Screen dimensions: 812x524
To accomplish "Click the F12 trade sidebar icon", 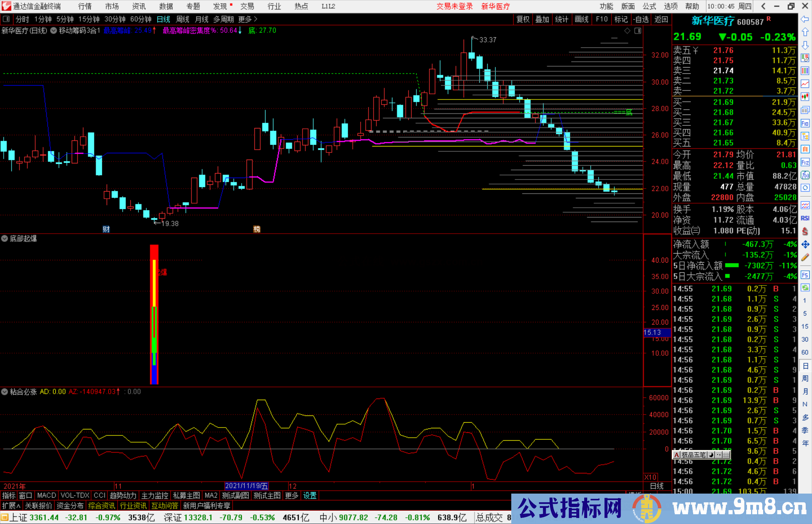I will coord(805,162).
